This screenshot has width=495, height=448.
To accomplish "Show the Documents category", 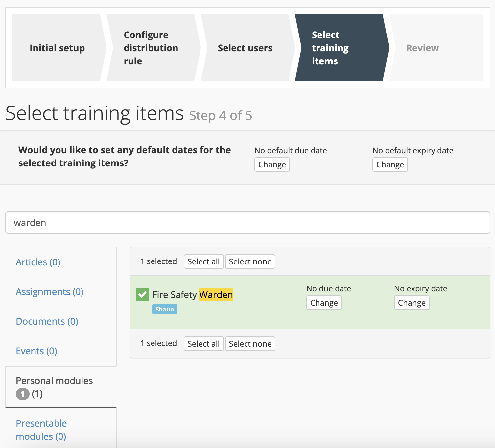I will 47,321.
